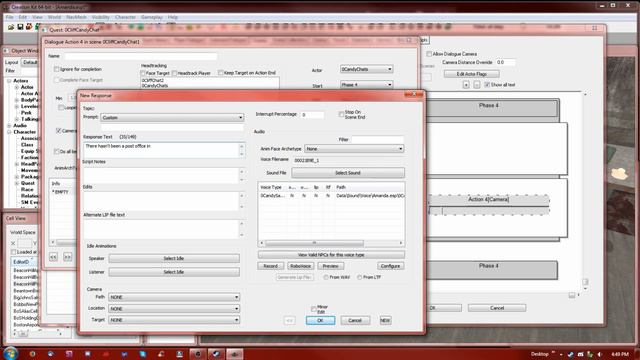Click the Name field in Dialogue Action window
640x360 pixels.
(x=140, y=56)
